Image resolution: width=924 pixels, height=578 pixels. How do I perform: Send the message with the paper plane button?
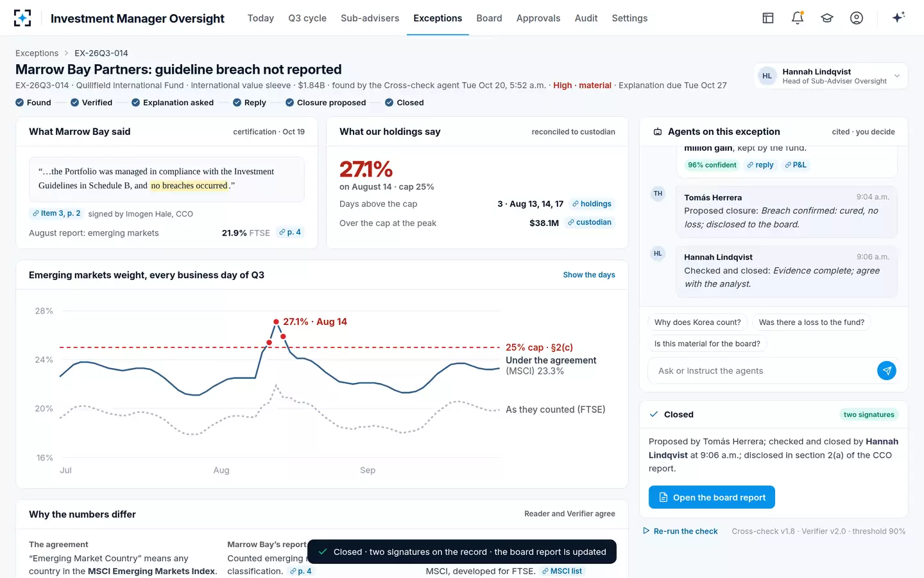[887, 371]
